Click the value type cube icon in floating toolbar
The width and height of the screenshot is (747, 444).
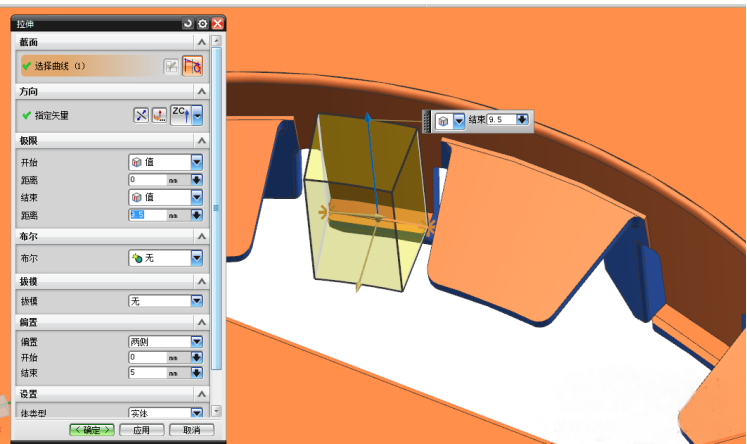pyautogui.click(x=444, y=120)
